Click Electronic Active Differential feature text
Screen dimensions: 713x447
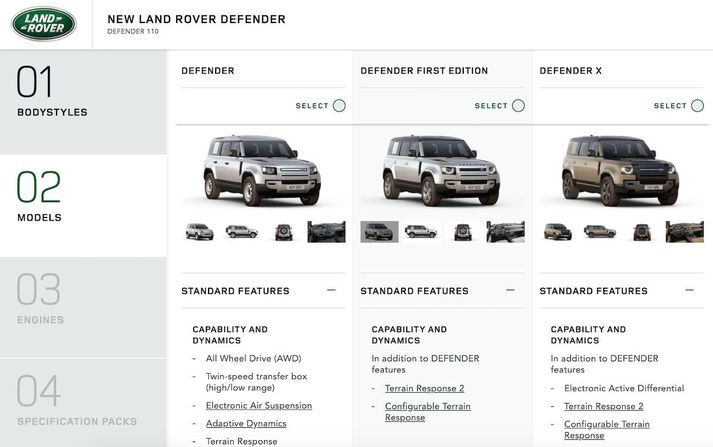coord(624,388)
